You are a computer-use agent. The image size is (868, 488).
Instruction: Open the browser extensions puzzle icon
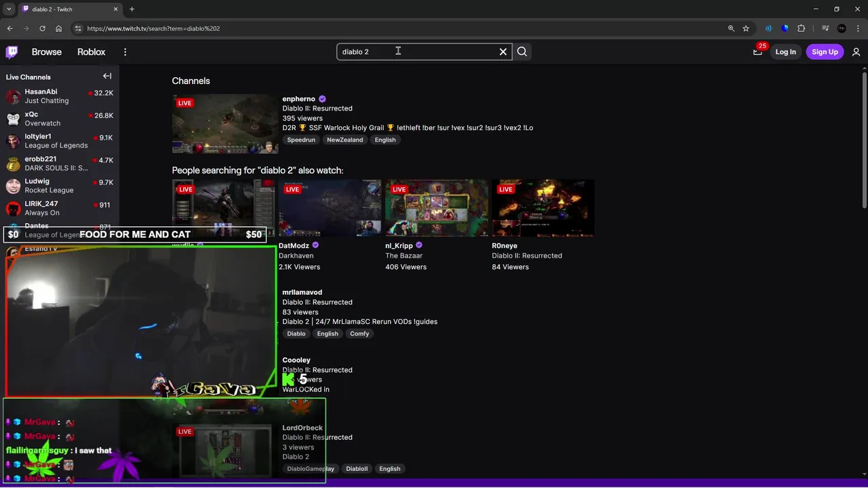(x=802, y=28)
